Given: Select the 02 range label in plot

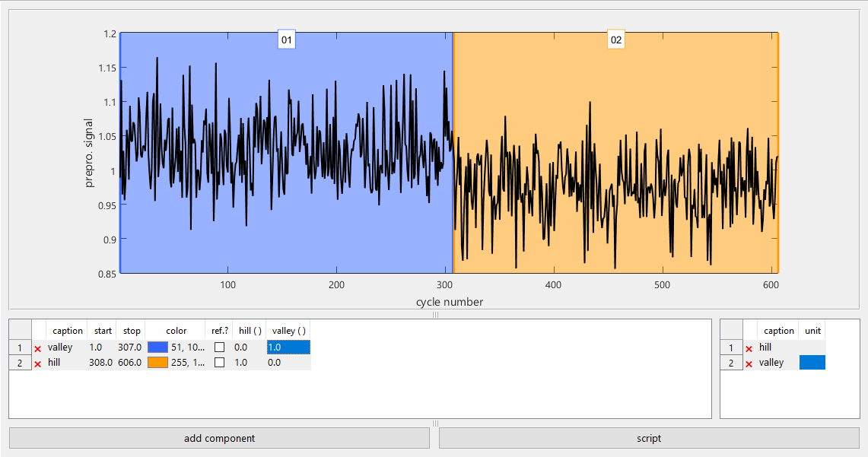Looking at the screenshot, I should tap(616, 40).
